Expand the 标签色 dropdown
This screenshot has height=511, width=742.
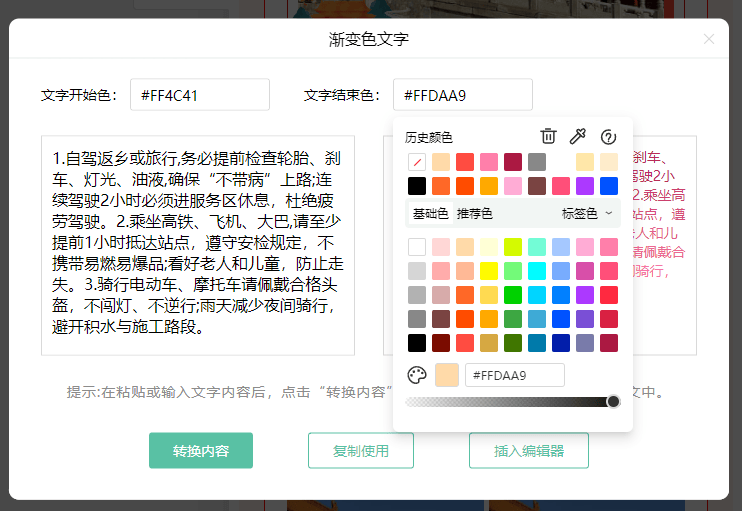pos(587,213)
